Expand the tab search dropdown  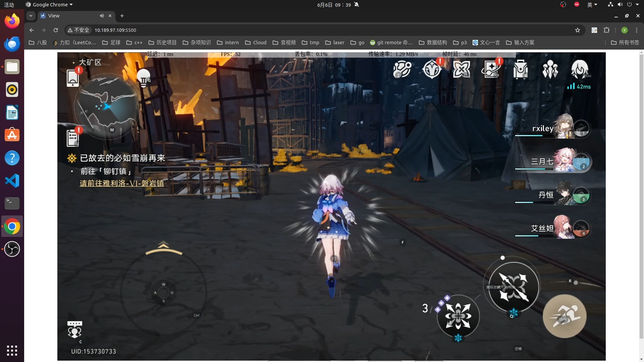(x=31, y=16)
